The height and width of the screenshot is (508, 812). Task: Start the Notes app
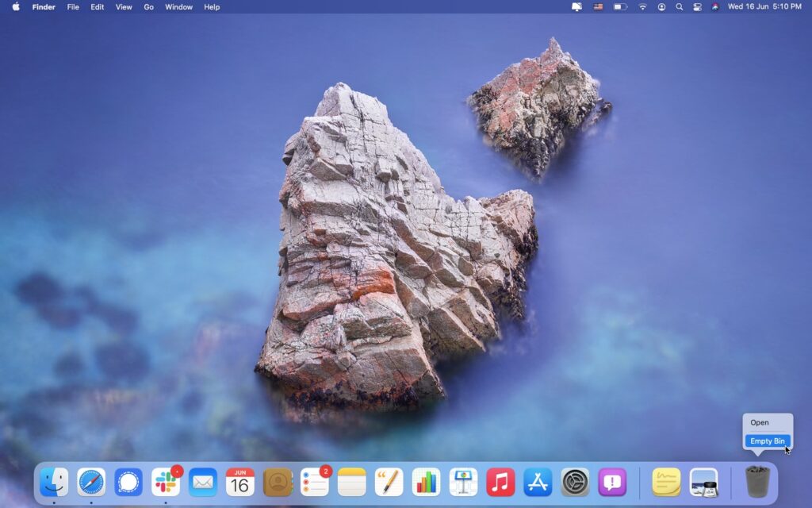pos(351,480)
